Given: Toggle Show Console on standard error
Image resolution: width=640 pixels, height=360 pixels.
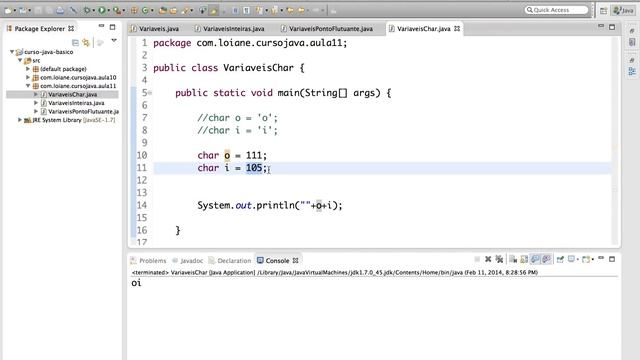Looking at the screenshot, I should tap(547, 259).
